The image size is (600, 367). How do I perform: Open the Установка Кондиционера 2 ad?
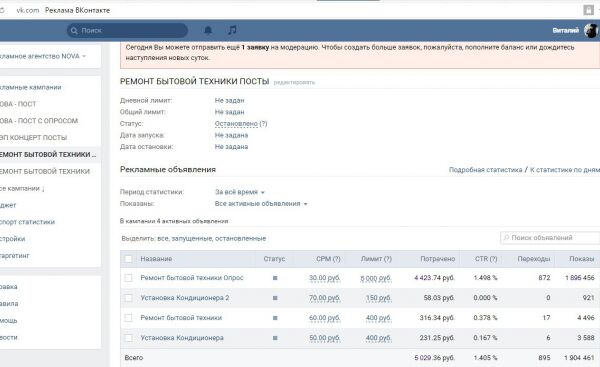click(184, 298)
